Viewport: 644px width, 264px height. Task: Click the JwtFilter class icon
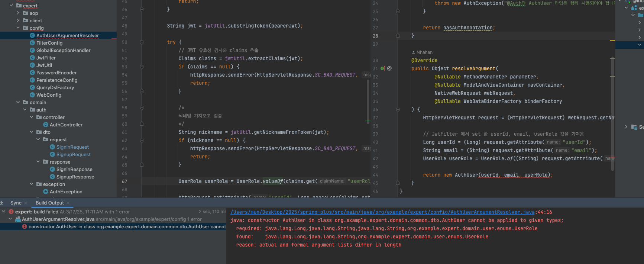point(32,58)
